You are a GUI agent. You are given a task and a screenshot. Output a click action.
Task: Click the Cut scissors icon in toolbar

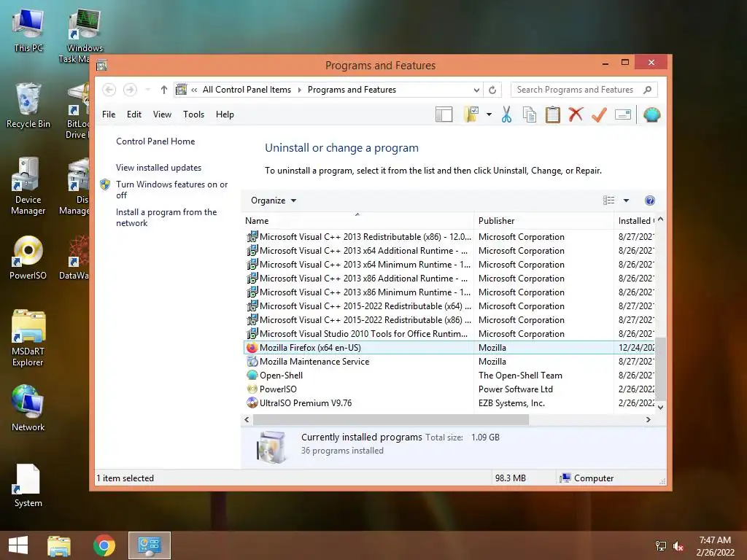coord(506,114)
